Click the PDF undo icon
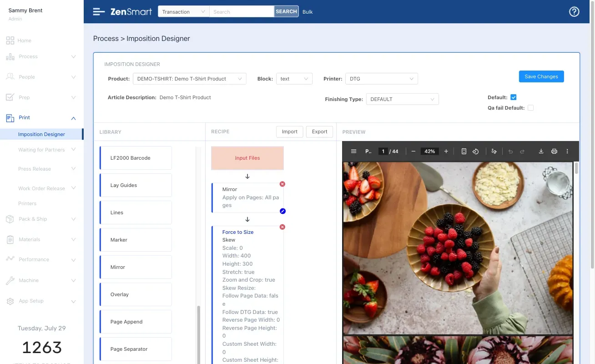This screenshot has width=595, height=364. pos(510,152)
